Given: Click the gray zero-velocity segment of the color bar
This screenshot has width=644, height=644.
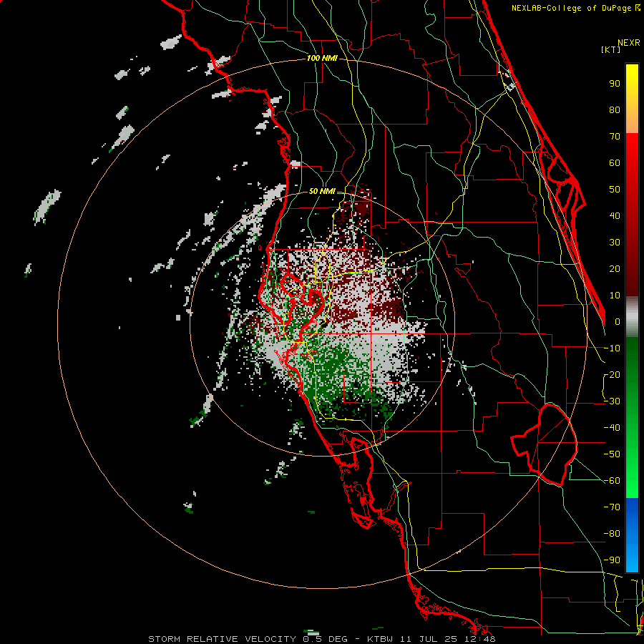Looking at the screenshot, I should (632, 316).
